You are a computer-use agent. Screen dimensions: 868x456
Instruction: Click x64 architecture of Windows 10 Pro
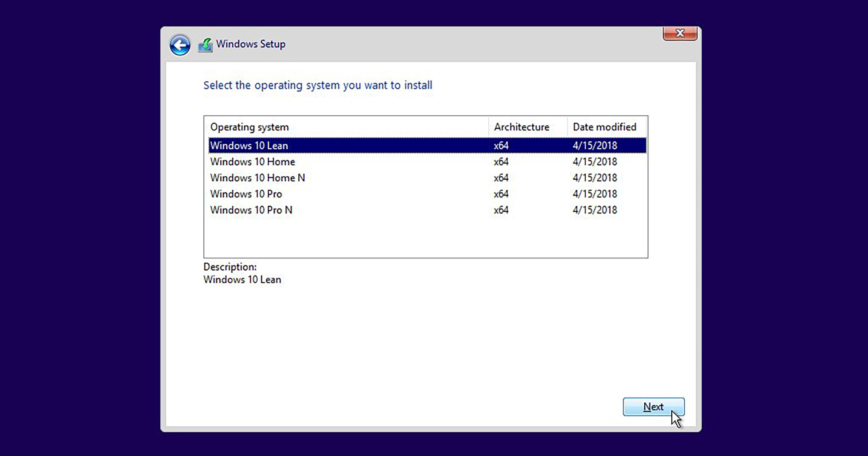[x=501, y=194]
